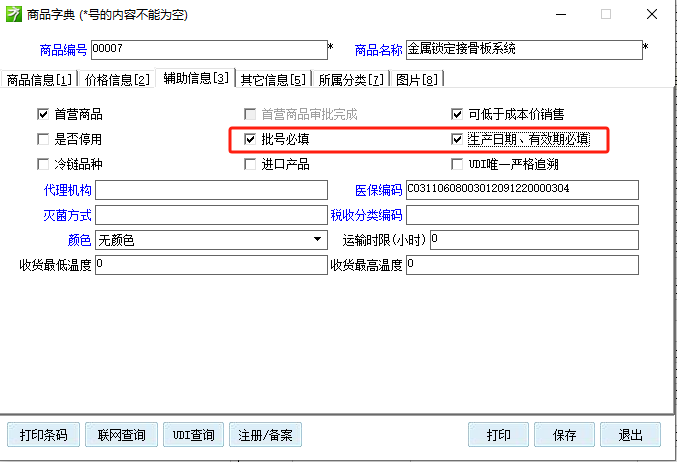This screenshot has width=677, height=462.
Task: Enable the 是否停用 checkbox
Action: click(x=43, y=140)
